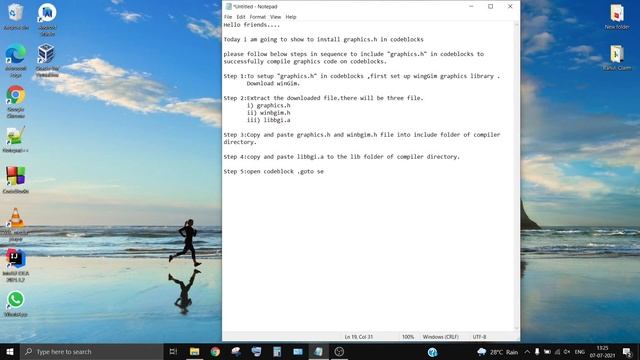Click the 'Step 5:open codeblock' line

pos(273,171)
